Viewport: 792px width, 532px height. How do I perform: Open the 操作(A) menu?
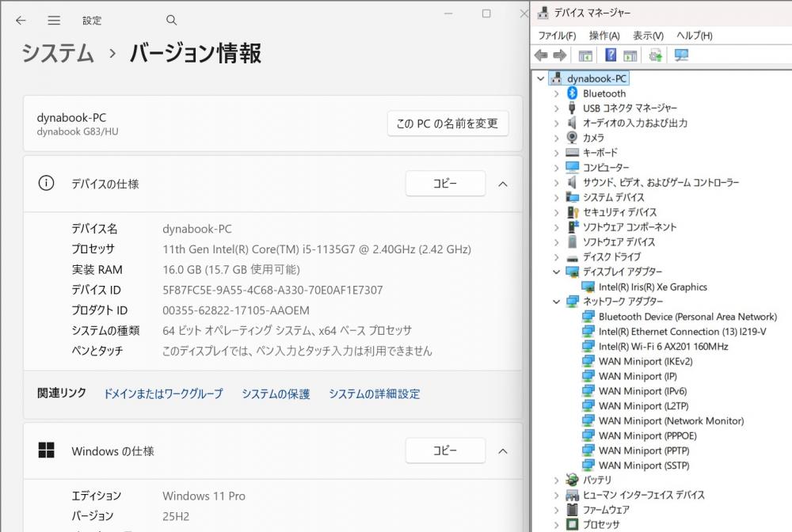(604, 36)
